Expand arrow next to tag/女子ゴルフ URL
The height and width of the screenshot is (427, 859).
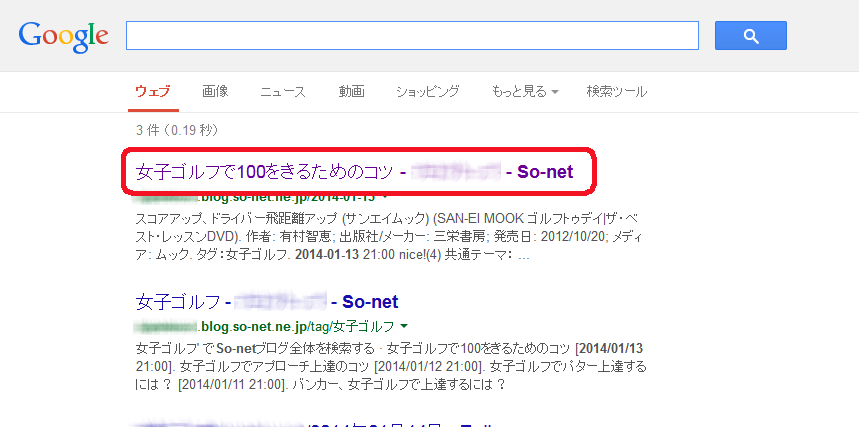click(x=404, y=327)
